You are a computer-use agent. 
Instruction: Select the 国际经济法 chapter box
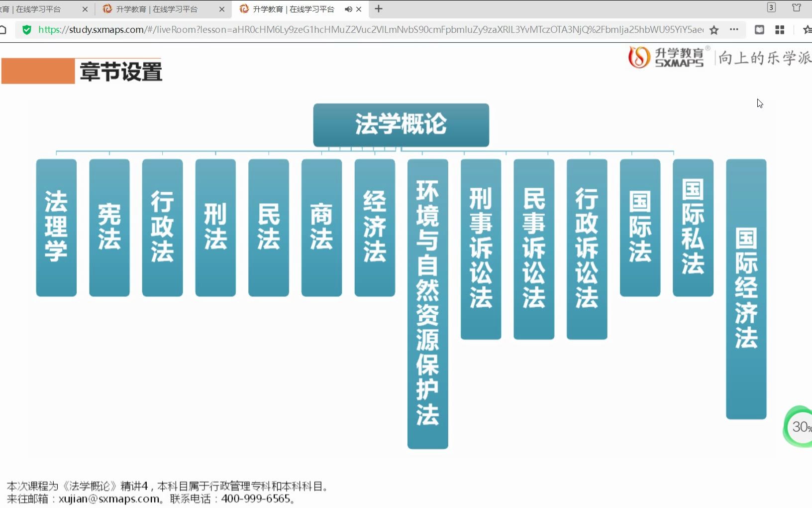click(x=746, y=289)
